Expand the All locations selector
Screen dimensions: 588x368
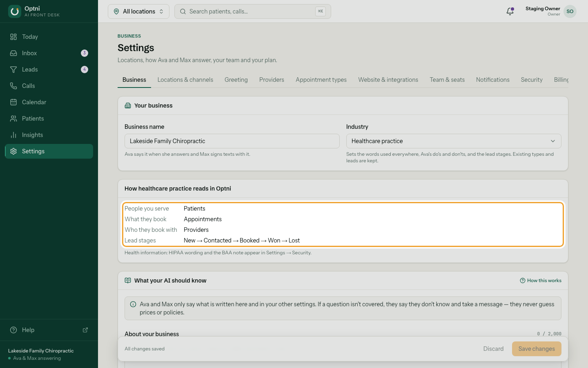[x=138, y=11]
